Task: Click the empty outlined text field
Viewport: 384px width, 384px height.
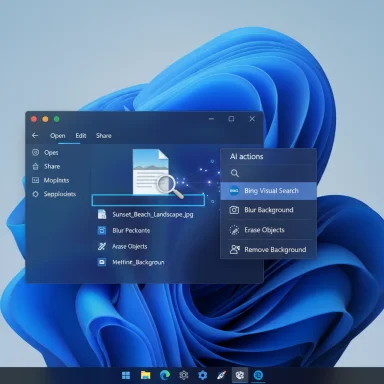Action: [148, 200]
